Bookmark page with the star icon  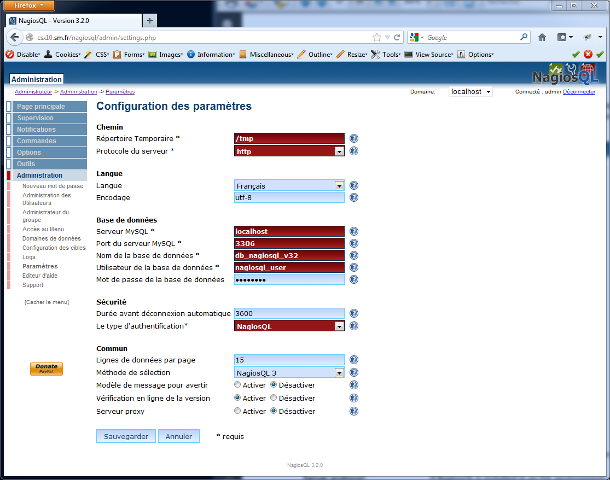pos(377,37)
